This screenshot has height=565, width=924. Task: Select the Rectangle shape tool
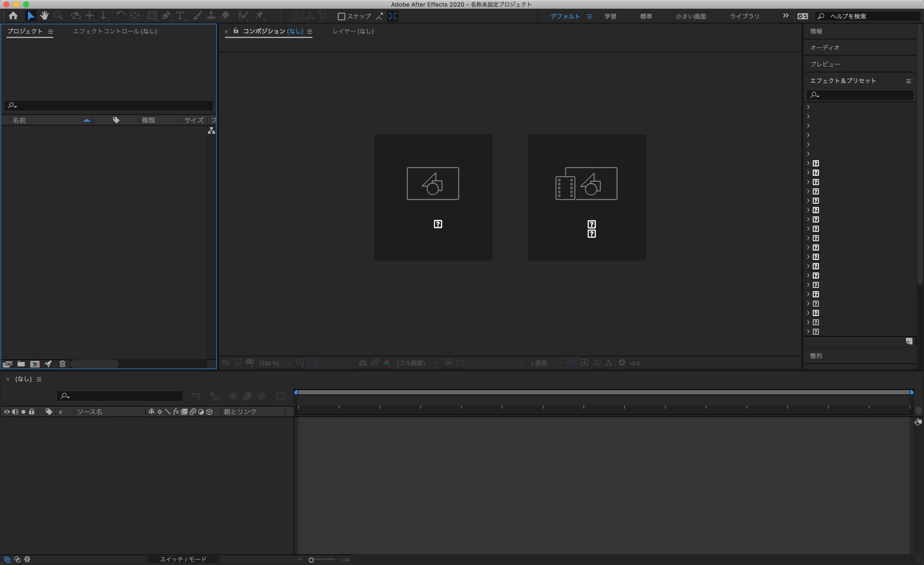(x=152, y=16)
